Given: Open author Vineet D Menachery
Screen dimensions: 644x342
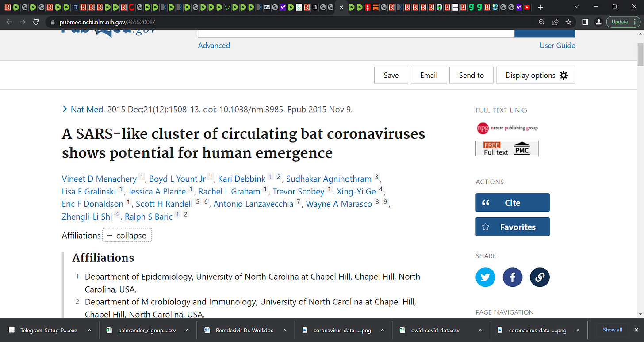Looking at the screenshot, I should tap(99, 179).
